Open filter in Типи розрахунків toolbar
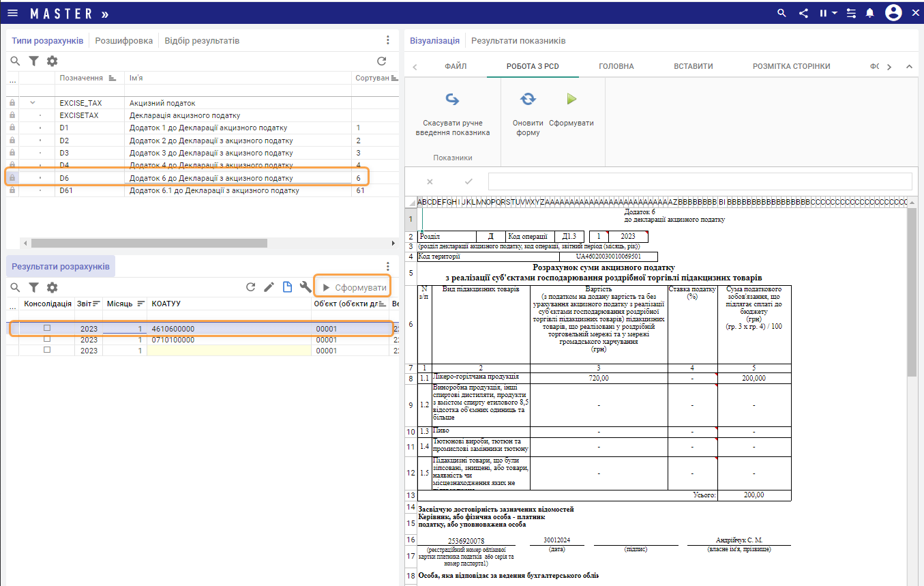This screenshot has height=586, width=924. coord(33,61)
